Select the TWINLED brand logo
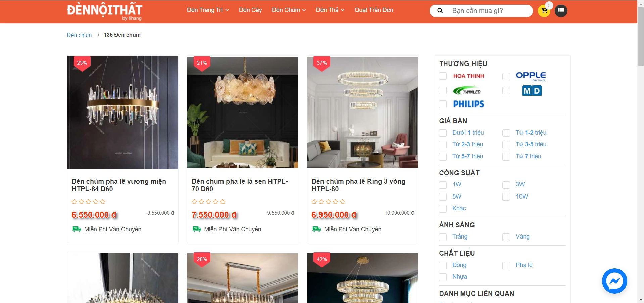This screenshot has width=644, height=303. (x=467, y=91)
